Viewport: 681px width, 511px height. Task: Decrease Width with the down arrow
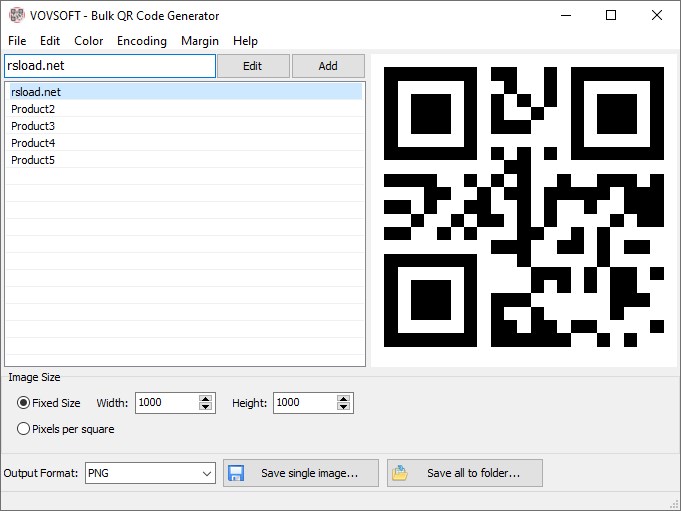click(x=205, y=407)
